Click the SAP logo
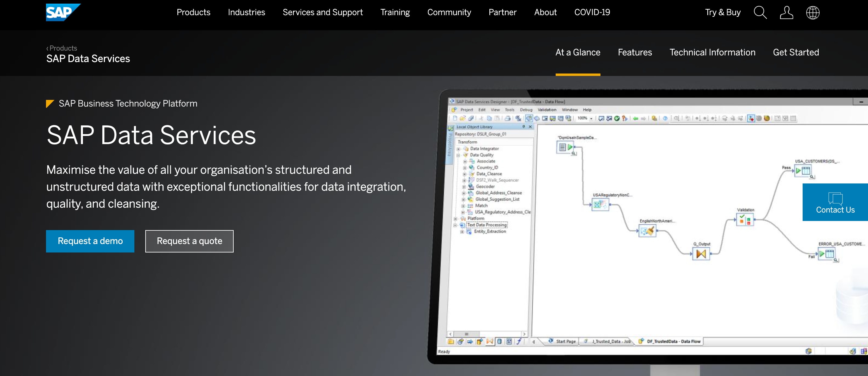 63,12
